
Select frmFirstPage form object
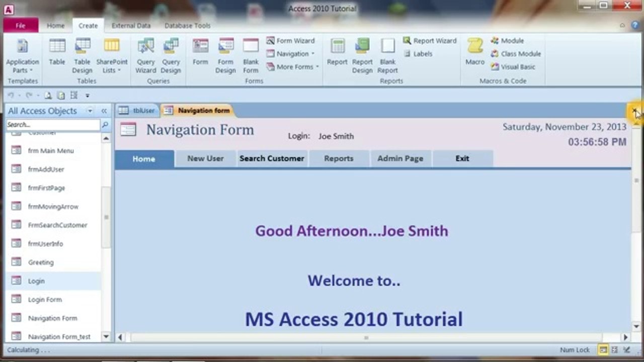pyautogui.click(x=53, y=188)
